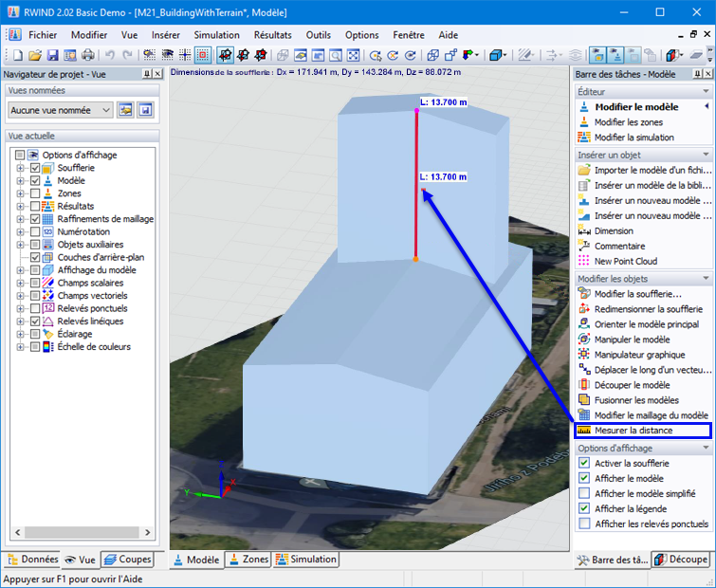Enable Afficher les relevés ponctuels

pos(584,524)
